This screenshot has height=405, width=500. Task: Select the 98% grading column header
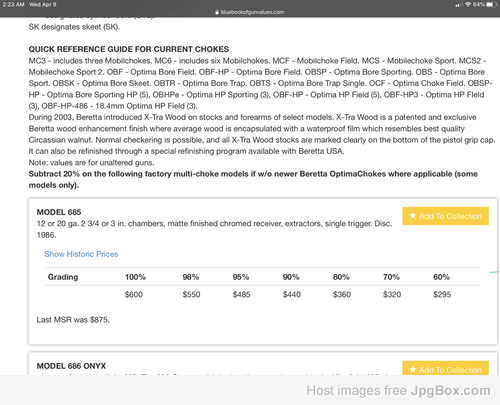click(x=191, y=277)
